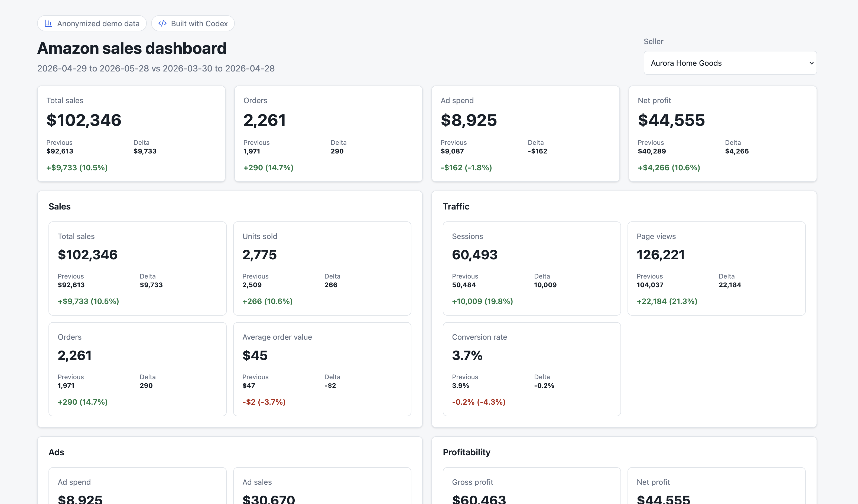The height and width of the screenshot is (504, 858).
Task: Click the "Traffic" section heading
Action: click(456, 207)
